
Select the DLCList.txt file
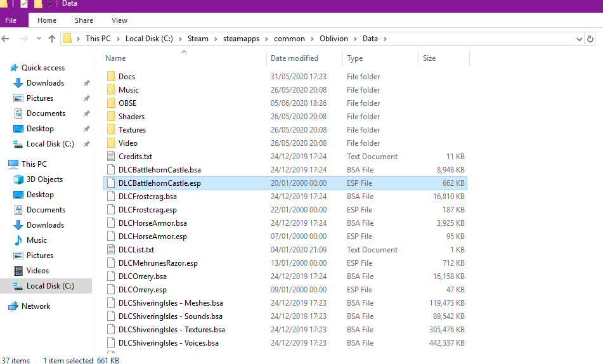(x=136, y=250)
